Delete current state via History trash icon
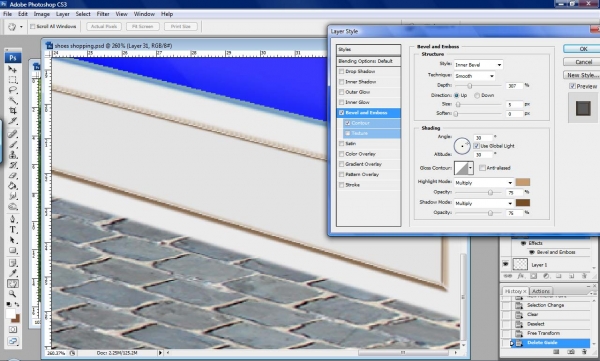 pyautogui.click(x=584, y=351)
